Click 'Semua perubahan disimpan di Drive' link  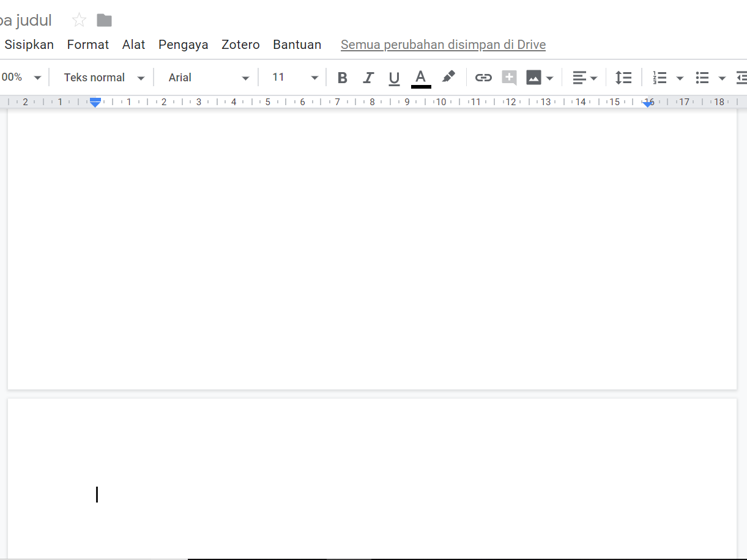click(443, 45)
